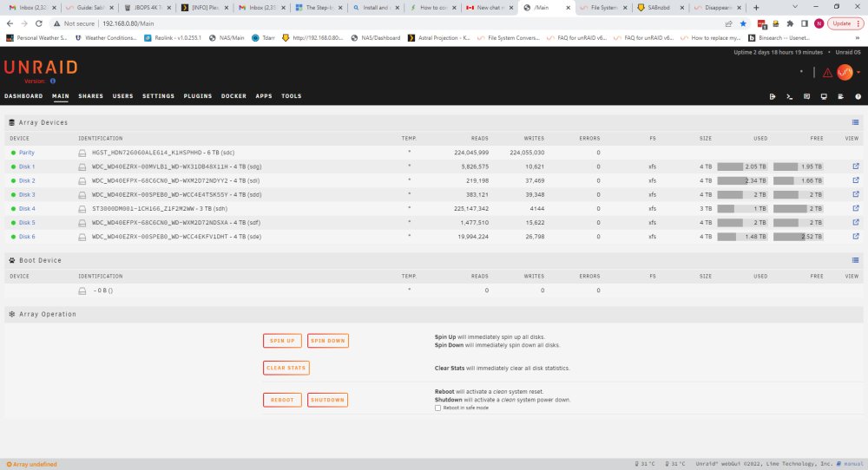Click the Spin Down button

328,341
